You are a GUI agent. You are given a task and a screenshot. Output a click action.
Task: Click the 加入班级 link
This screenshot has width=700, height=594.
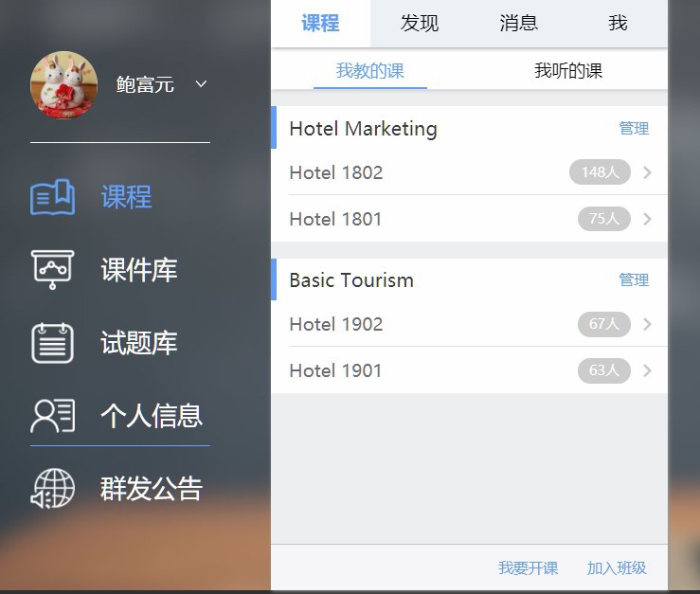617,568
